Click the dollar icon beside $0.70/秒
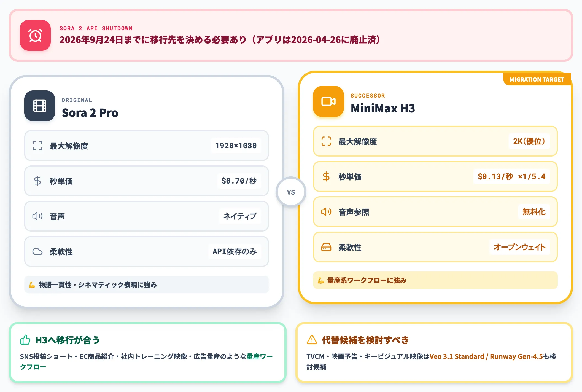 pos(37,181)
